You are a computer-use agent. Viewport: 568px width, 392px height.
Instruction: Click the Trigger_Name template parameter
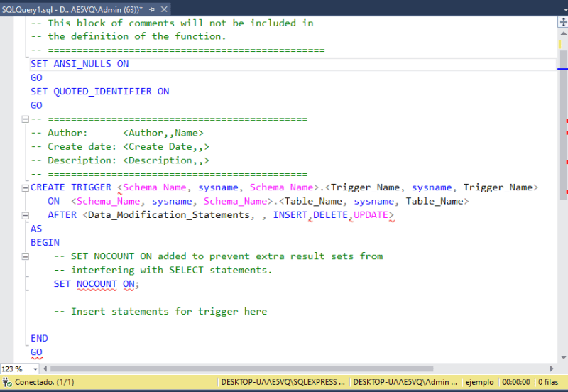[x=365, y=187]
